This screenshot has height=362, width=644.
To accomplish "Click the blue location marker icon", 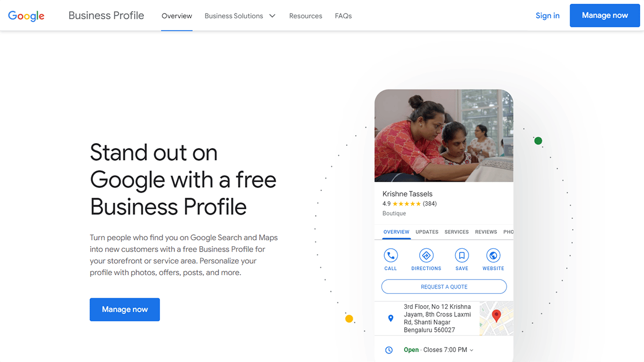I will [391, 319].
